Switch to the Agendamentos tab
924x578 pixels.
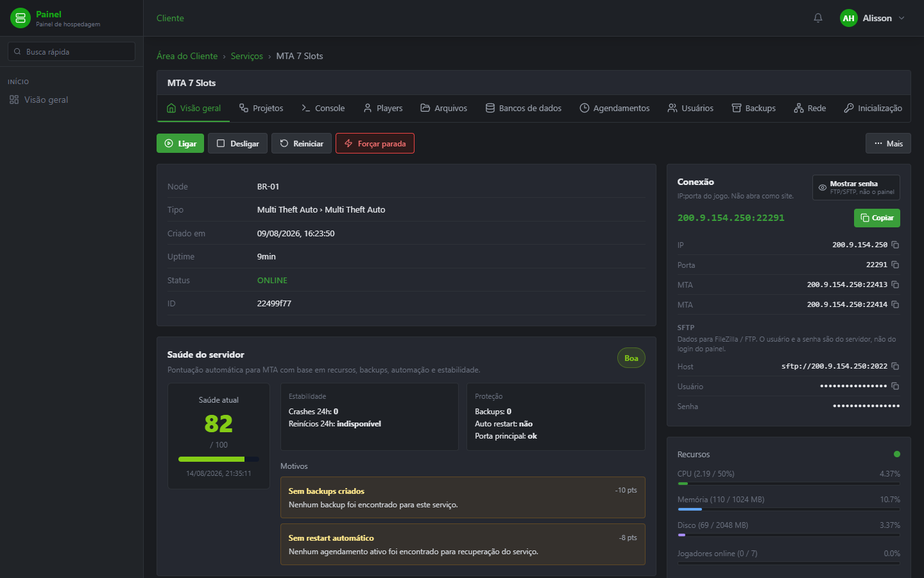point(615,108)
